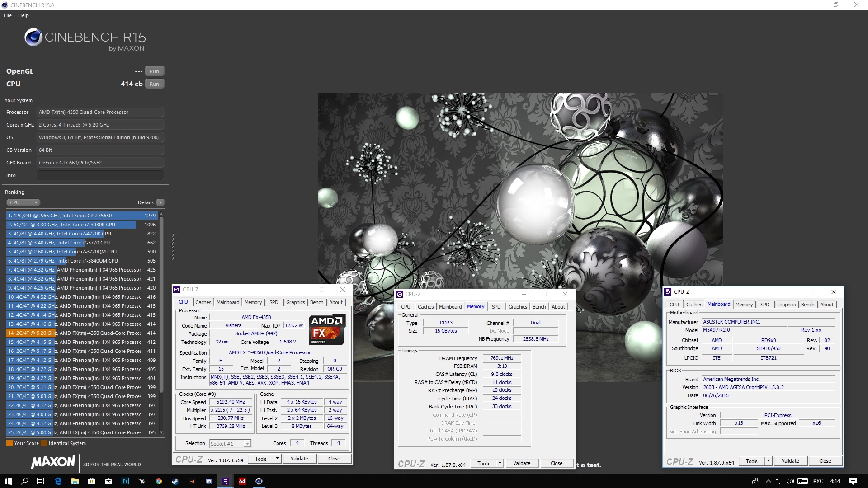This screenshot has height=488, width=868.
Task: Show hidden system tray icons
Action: click(768, 481)
